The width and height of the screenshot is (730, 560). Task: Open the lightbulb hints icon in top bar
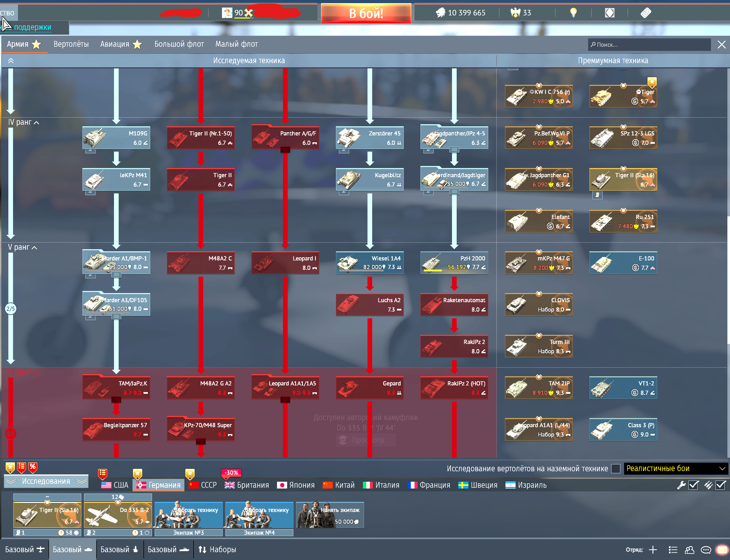[x=573, y=13]
